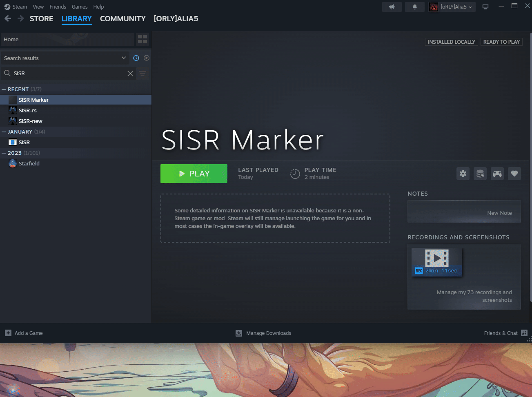Toggle show ready to play filter
The image size is (532, 397).
click(x=147, y=58)
